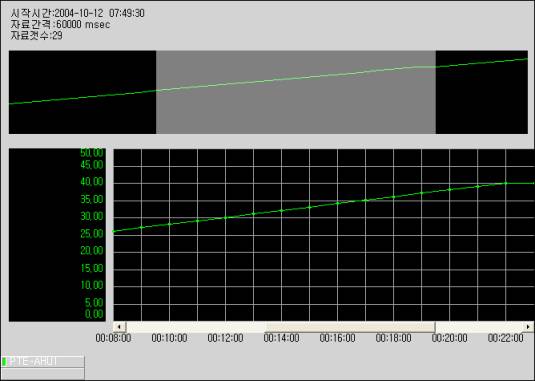Click the scrollbar track left of thumb

coord(196,326)
